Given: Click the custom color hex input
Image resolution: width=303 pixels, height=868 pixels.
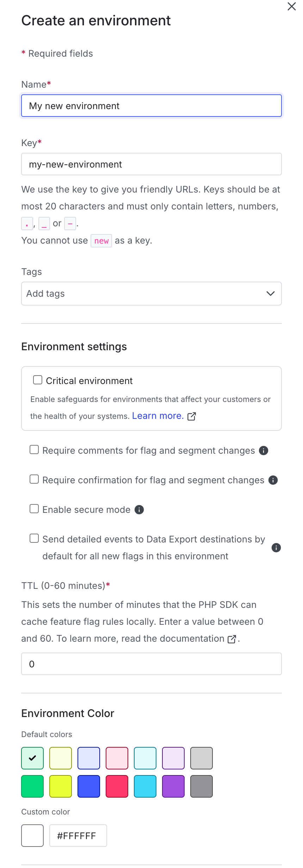Looking at the screenshot, I should [x=78, y=836].
